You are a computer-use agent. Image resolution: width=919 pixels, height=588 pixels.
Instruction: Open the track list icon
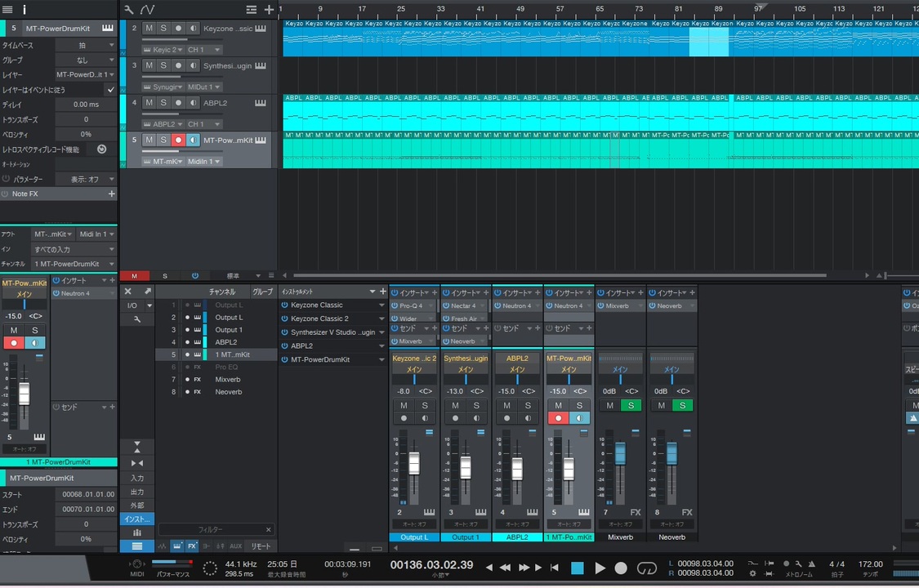252,9
